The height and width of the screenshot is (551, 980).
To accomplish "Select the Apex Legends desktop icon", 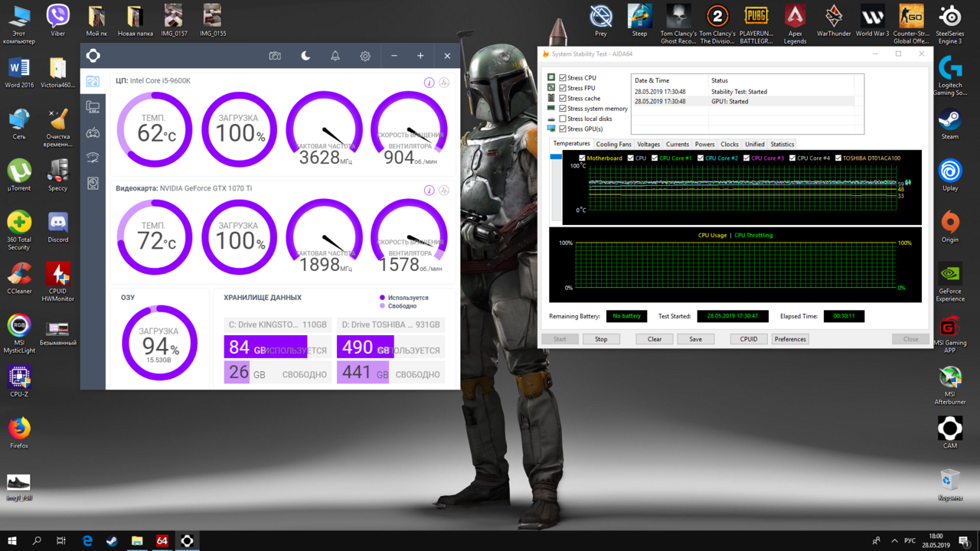I will pos(795,24).
